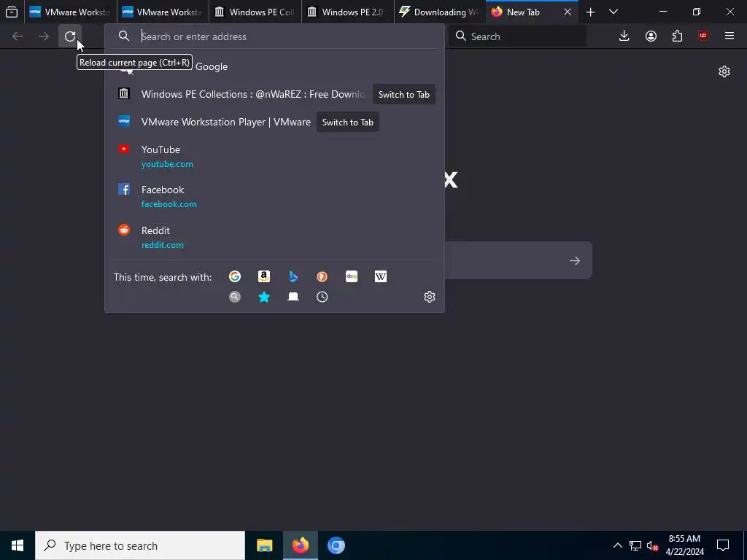This screenshot has height=560, width=747.
Task: Search with Google this time
Action: pos(235,276)
